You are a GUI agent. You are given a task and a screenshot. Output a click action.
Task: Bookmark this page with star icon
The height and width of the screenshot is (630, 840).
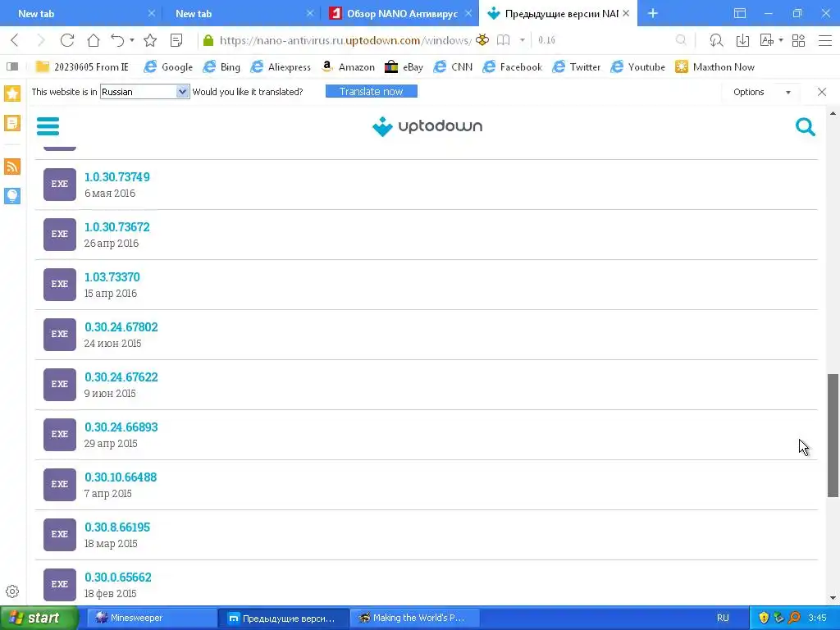pyautogui.click(x=151, y=40)
